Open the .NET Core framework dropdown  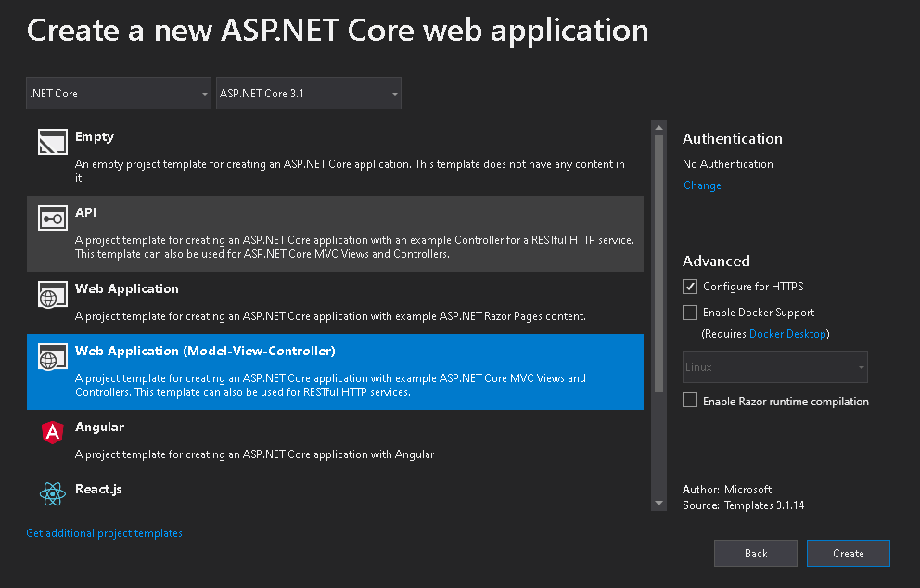pyautogui.click(x=120, y=94)
